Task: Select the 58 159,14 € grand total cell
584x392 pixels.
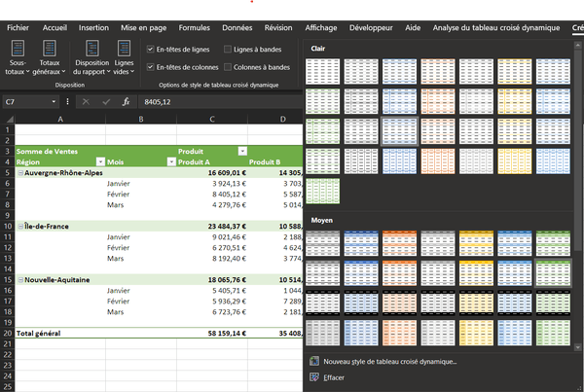Action: [212, 334]
